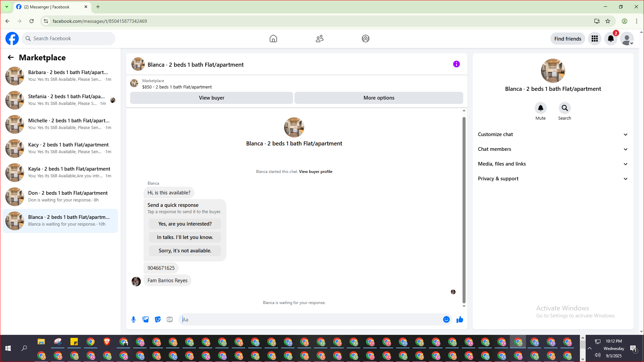
Task: Expand the Customize chat section
Action: tap(553, 134)
